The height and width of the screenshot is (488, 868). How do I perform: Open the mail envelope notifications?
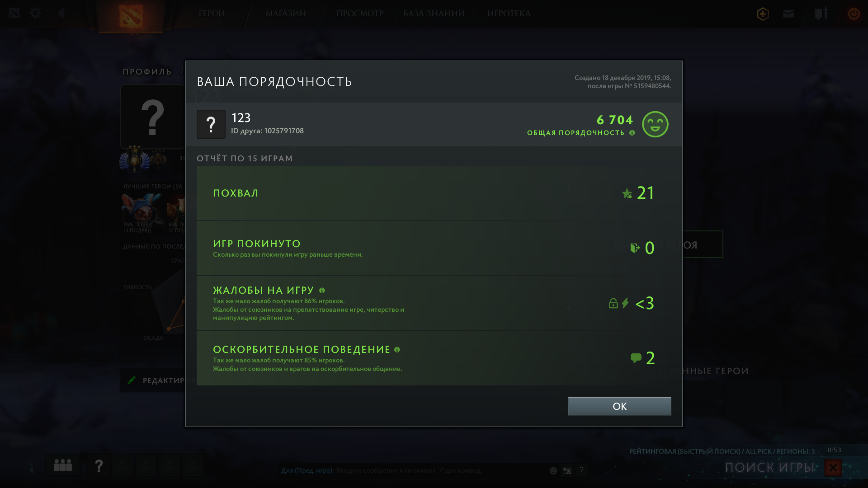click(x=788, y=14)
